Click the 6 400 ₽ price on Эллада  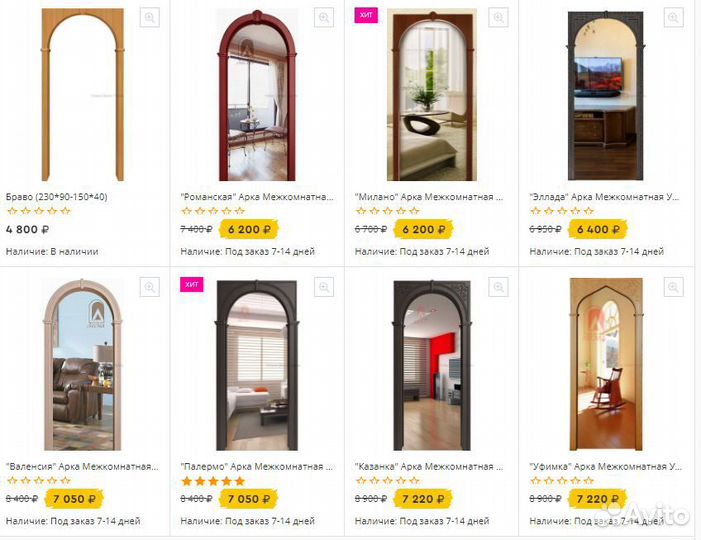pyautogui.click(x=598, y=229)
